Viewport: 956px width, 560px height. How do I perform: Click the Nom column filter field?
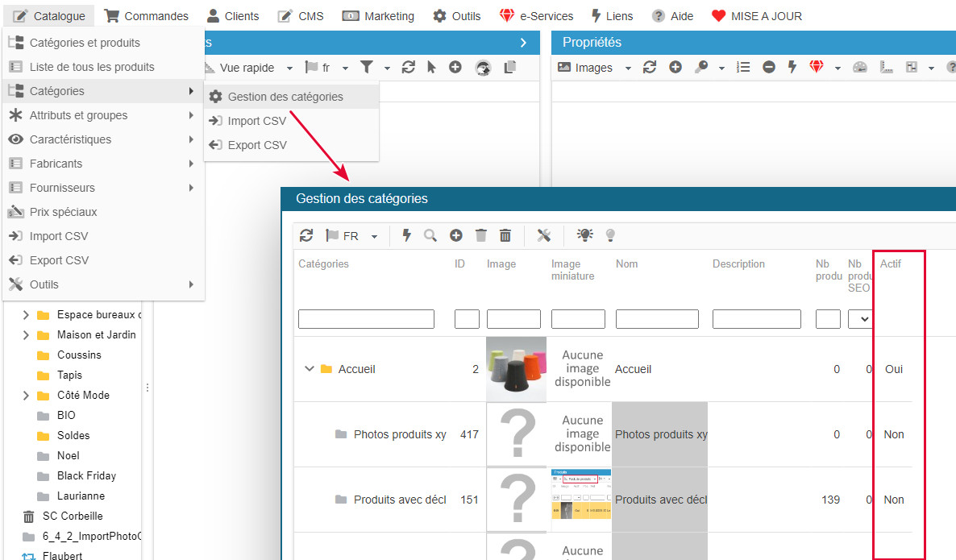point(657,319)
